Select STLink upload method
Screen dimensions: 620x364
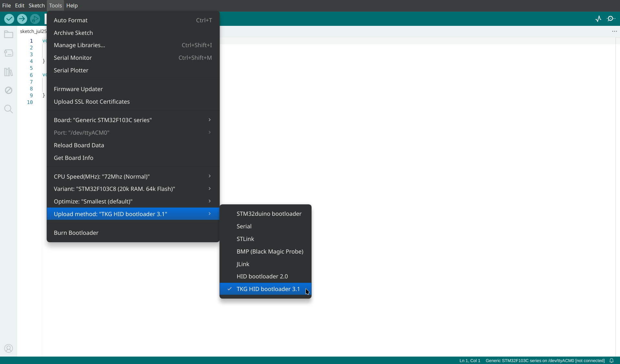coord(265,239)
